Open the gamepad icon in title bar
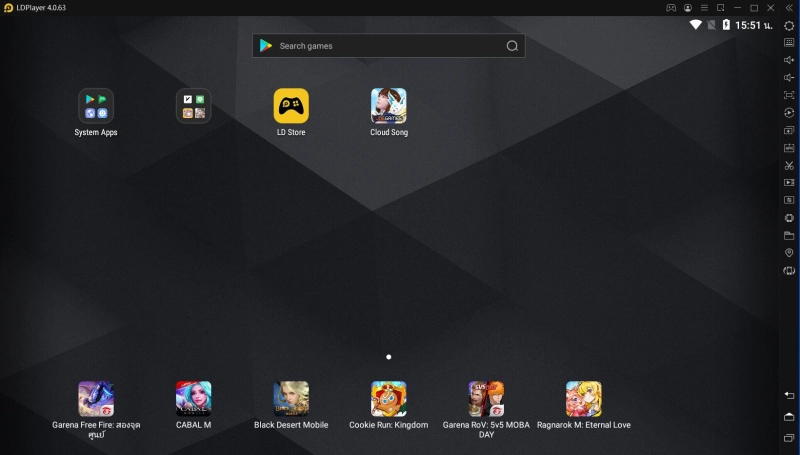Screen dimensions: 800x455 click(671, 8)
